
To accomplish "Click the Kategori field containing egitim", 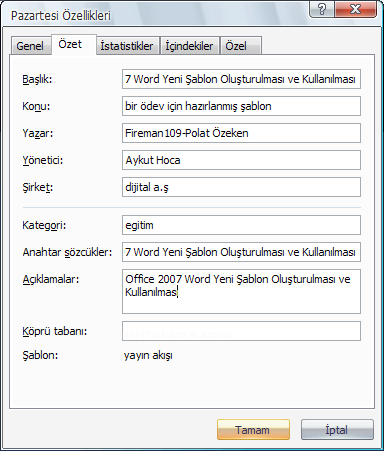I will [241, 225].
